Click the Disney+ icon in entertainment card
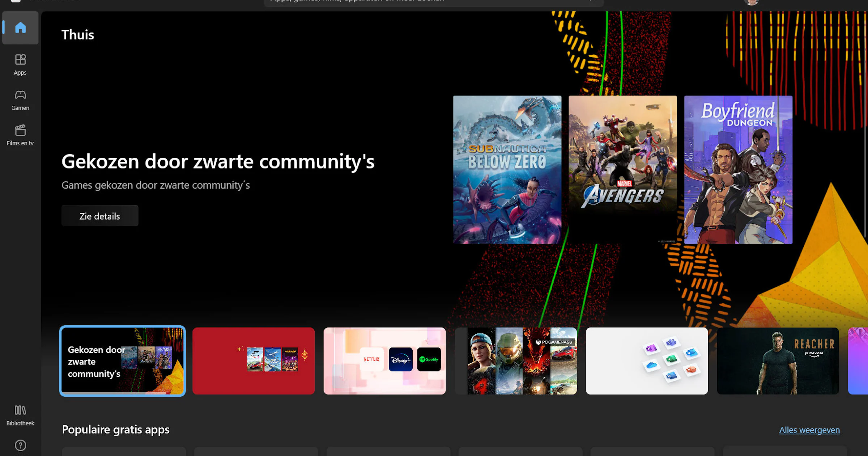 point(400,359)
